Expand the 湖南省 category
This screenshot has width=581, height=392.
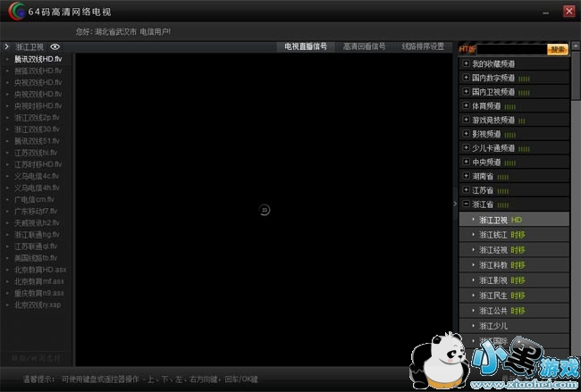pyautogui.click(x=466, y=176)
